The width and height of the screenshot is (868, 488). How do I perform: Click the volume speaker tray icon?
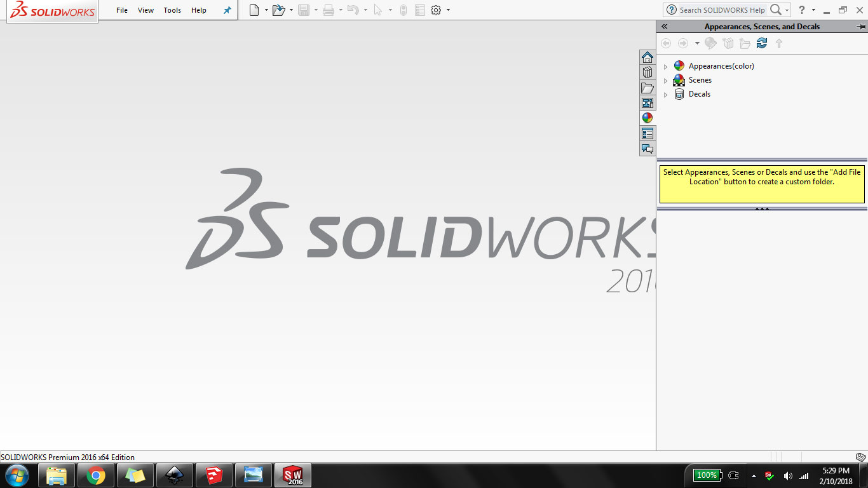788,475
